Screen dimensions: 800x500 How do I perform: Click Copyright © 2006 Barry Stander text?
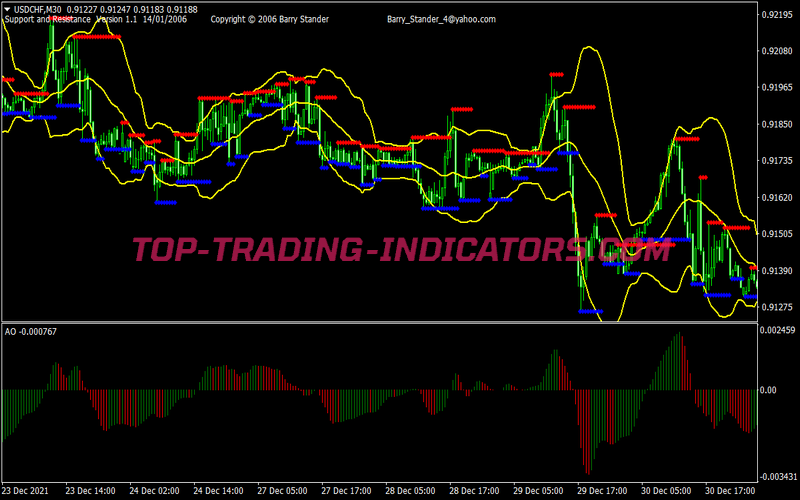click(269, 19)
